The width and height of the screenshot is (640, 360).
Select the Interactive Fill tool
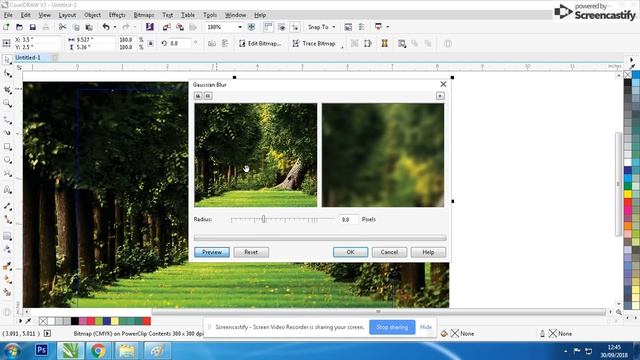[7, 280]
